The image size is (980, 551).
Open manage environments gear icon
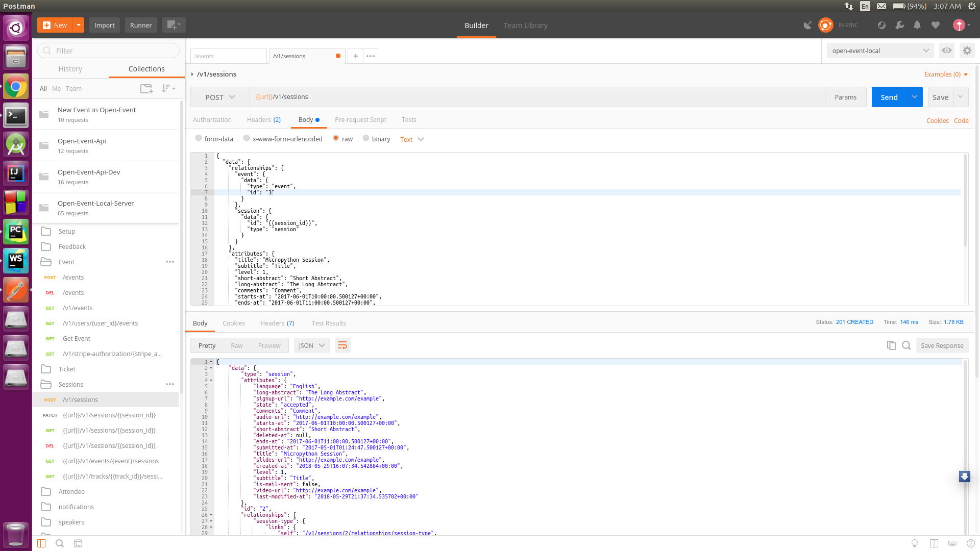click(967, 51)
